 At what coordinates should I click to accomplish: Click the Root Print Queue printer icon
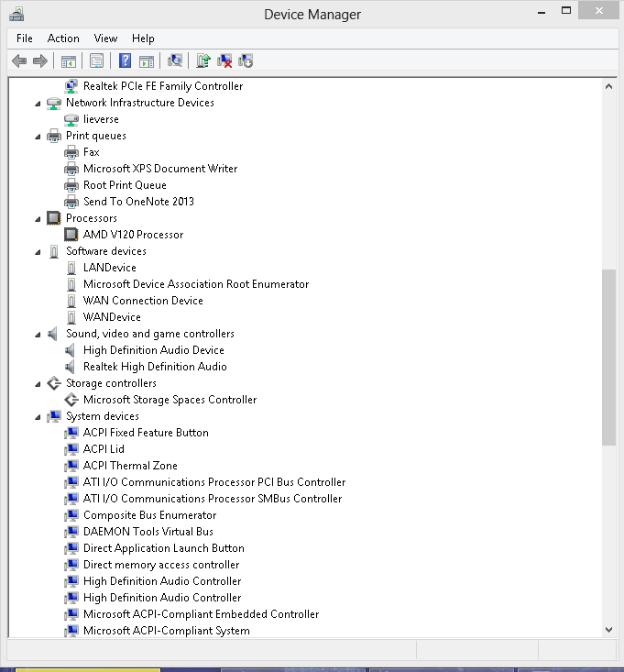[x=71, y=185]
